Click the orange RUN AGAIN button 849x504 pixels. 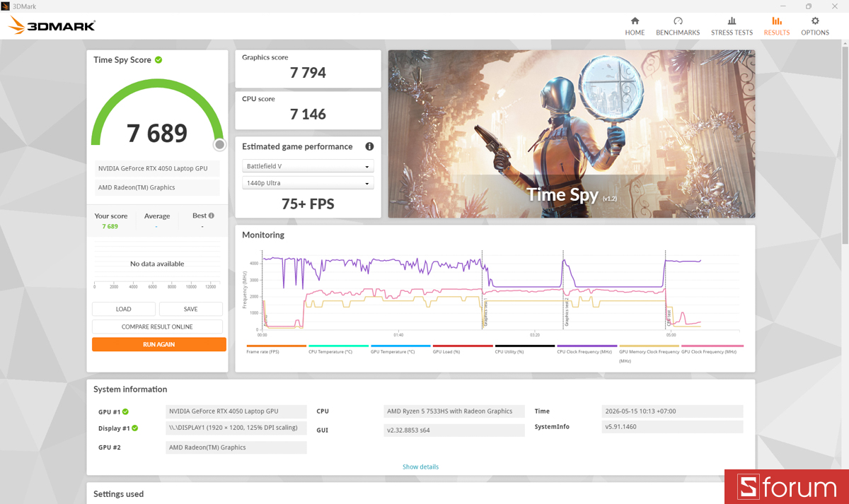click(158, 344)
